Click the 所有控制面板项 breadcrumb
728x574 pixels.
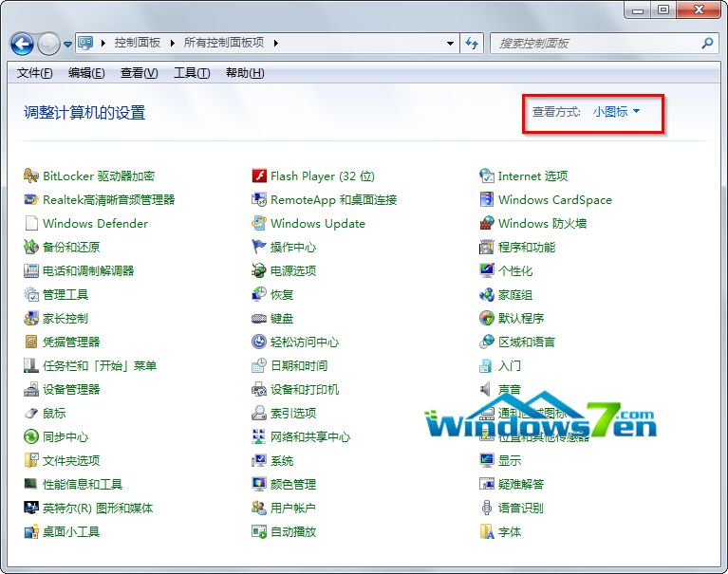[x=224, y=43]
